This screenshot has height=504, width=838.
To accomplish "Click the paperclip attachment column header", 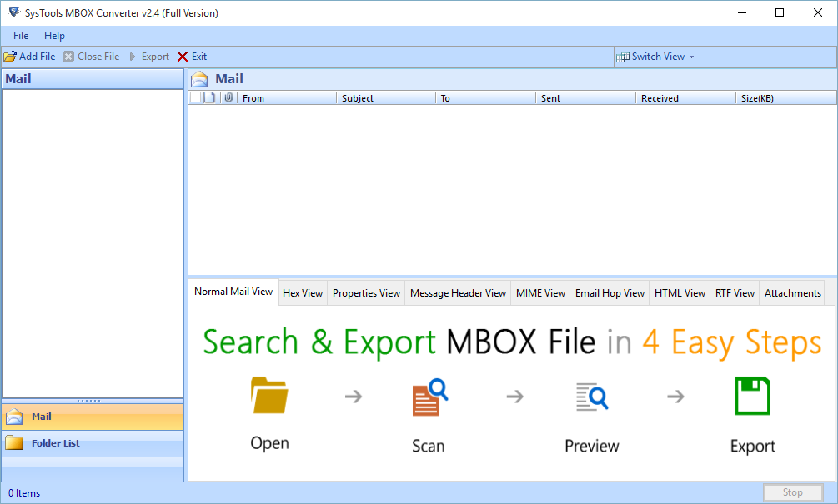I will pos(228,97).
